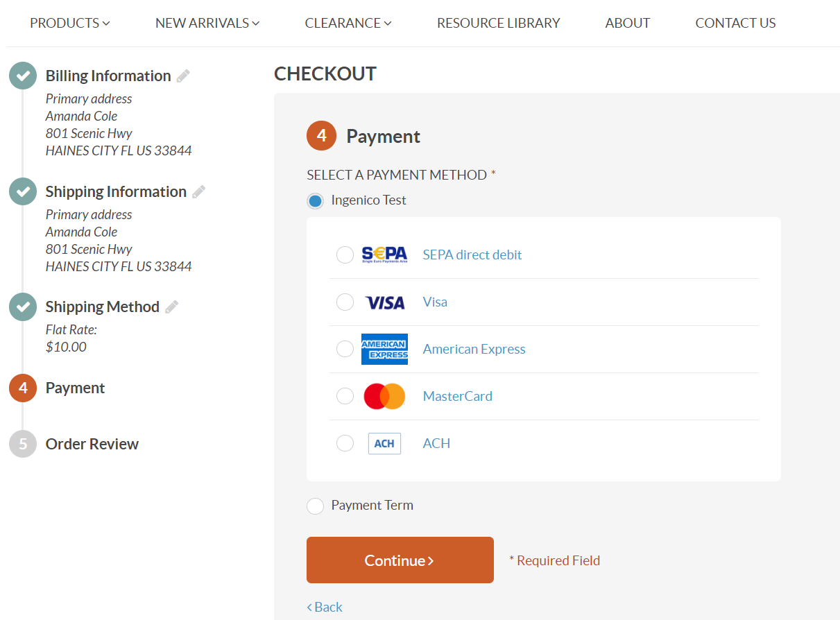Click the Shipping Method edit pencil
Image resolution: width=840 pixels, height=620 pixels.
pyautogui.click(x=172, y=307)
